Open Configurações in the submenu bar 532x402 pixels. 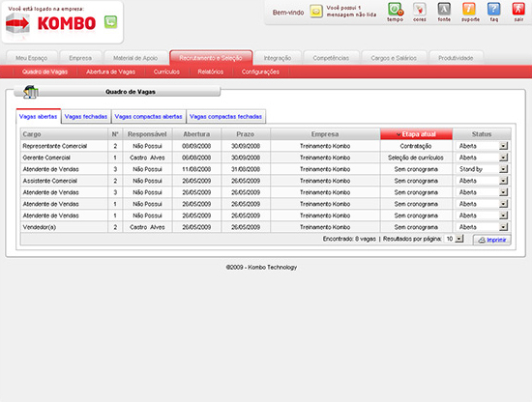[x=260, y=72]
